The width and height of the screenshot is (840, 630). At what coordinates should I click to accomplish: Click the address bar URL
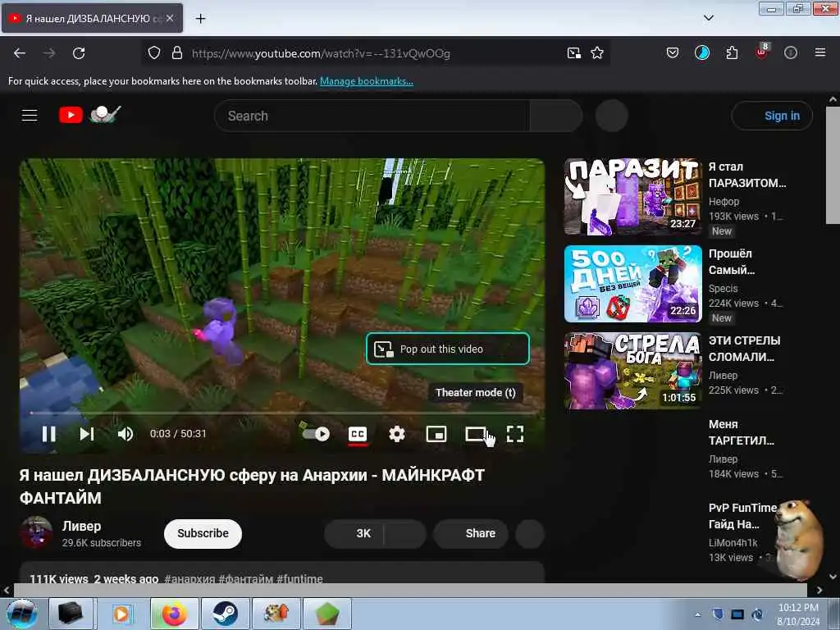point(321,53)
